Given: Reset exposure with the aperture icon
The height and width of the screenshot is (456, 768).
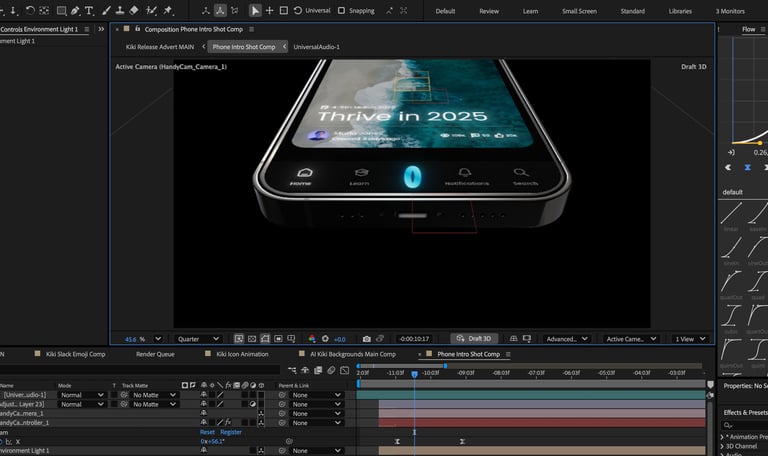Looking at the screenshot, I should (x=325, y=338).
